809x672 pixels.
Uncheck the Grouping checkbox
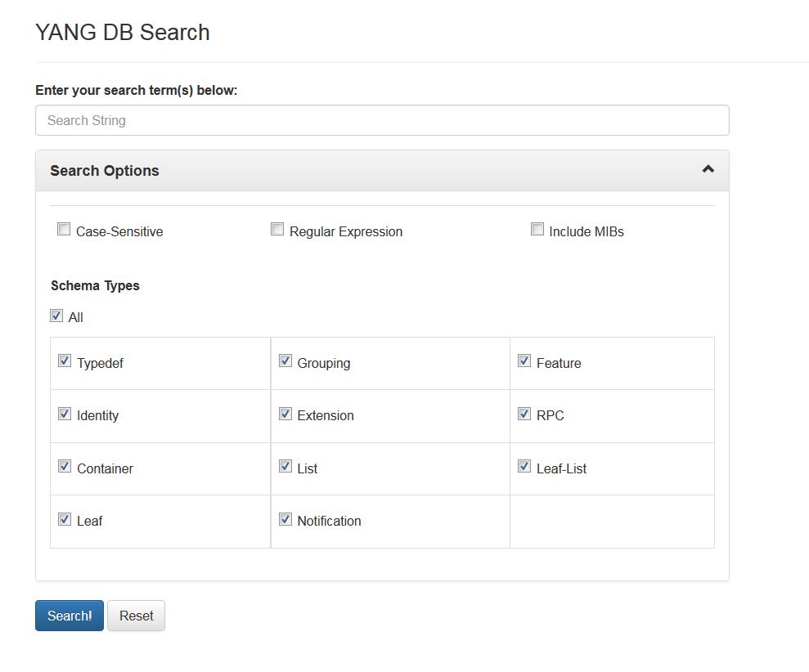pyautogui.click(x=285, y=361)
